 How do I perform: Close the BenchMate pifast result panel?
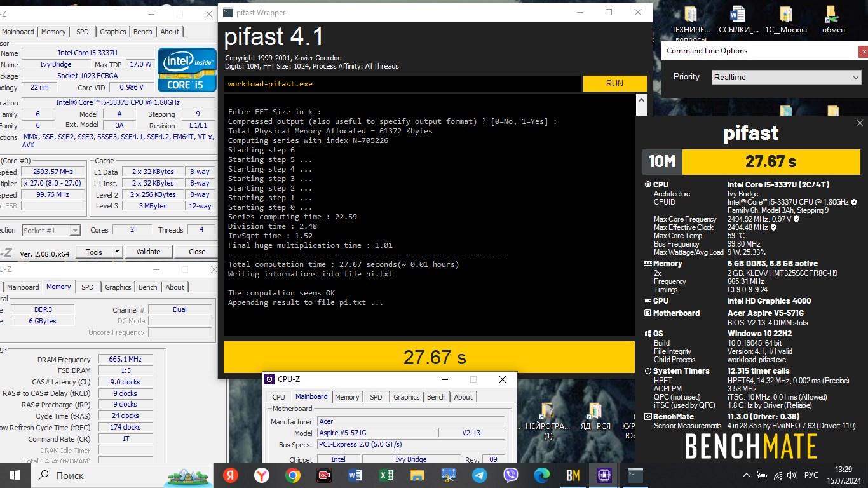pos(860,123)
